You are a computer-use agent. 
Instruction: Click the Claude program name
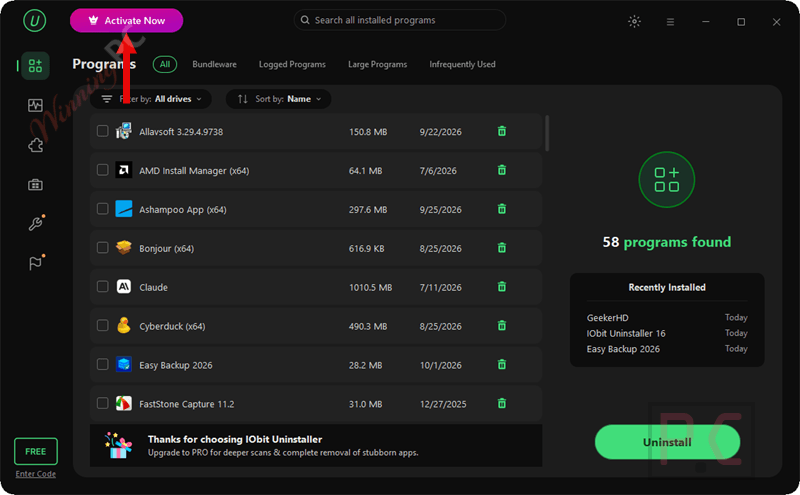coord(154,287)
